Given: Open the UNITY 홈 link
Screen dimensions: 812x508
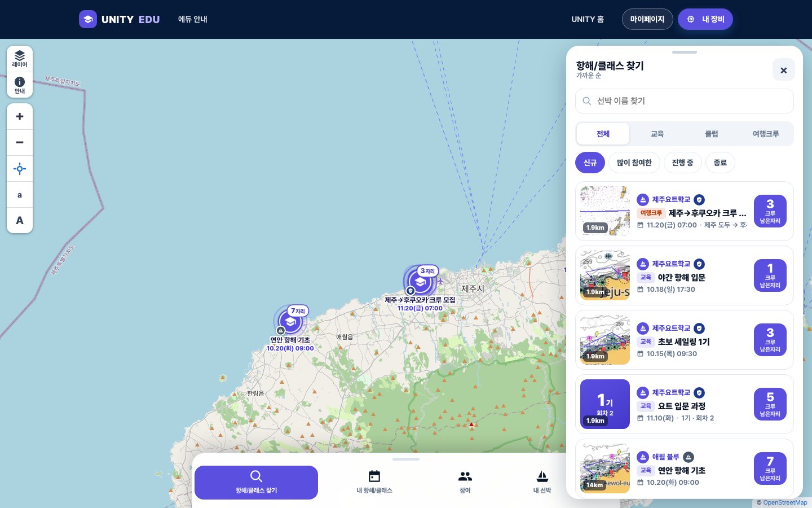Looking at the screenshot, I should click(x=588, y=19).
